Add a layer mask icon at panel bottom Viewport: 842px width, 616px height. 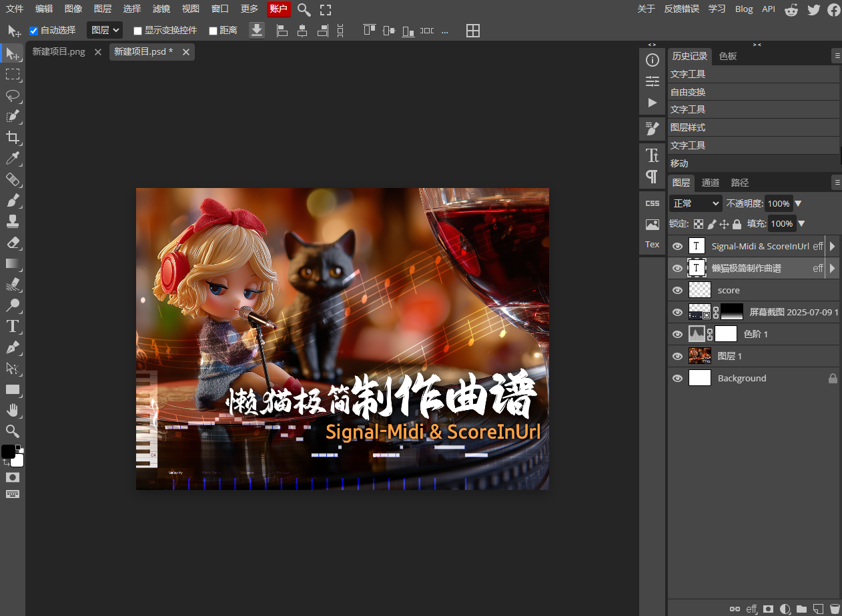coord(769,609)
